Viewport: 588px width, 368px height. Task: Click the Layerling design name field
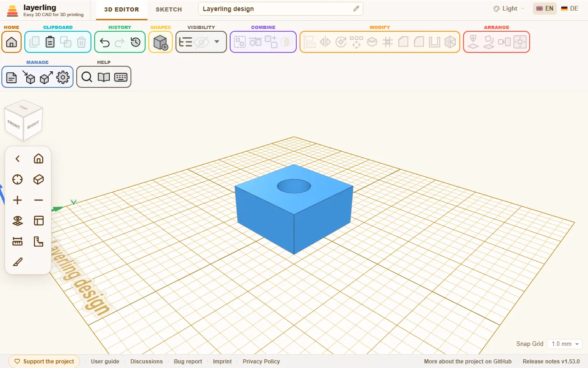281,9
